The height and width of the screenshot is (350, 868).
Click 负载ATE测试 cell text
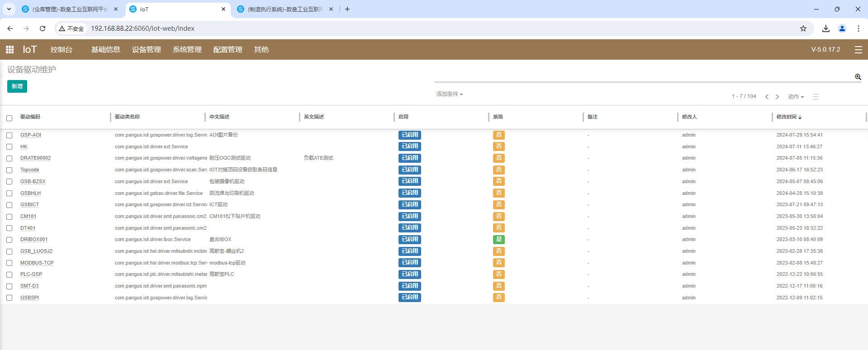coord(318,158)
